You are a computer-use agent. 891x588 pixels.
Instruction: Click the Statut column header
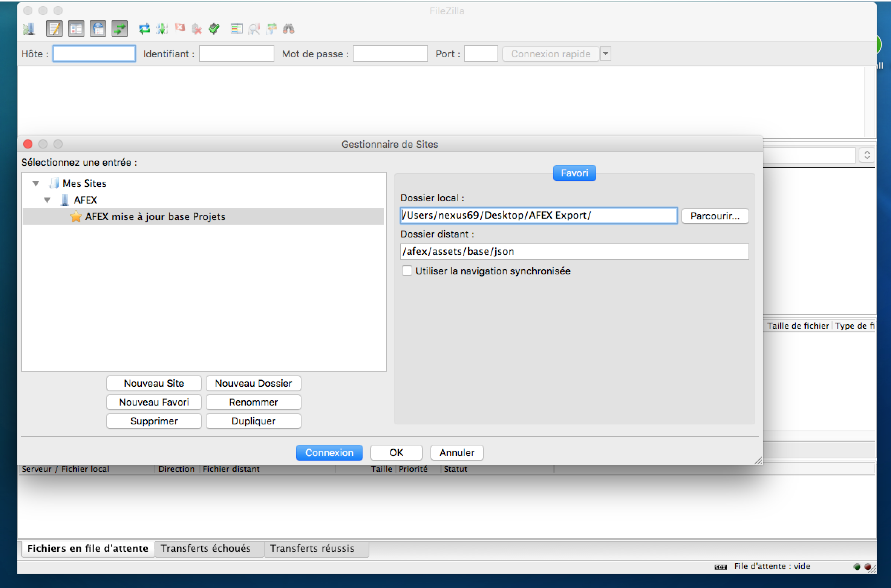[498, 469]
